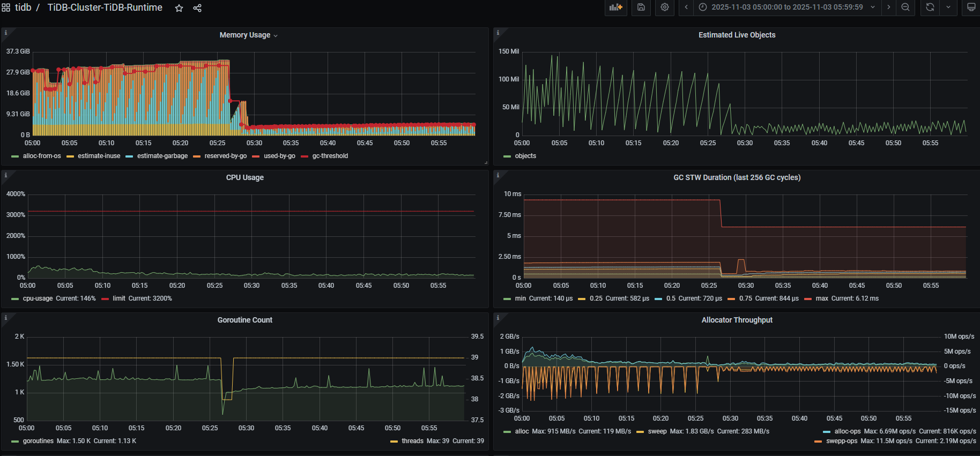
Task: Open the CPU Usage panel title menu
Action: click(244, 177)
